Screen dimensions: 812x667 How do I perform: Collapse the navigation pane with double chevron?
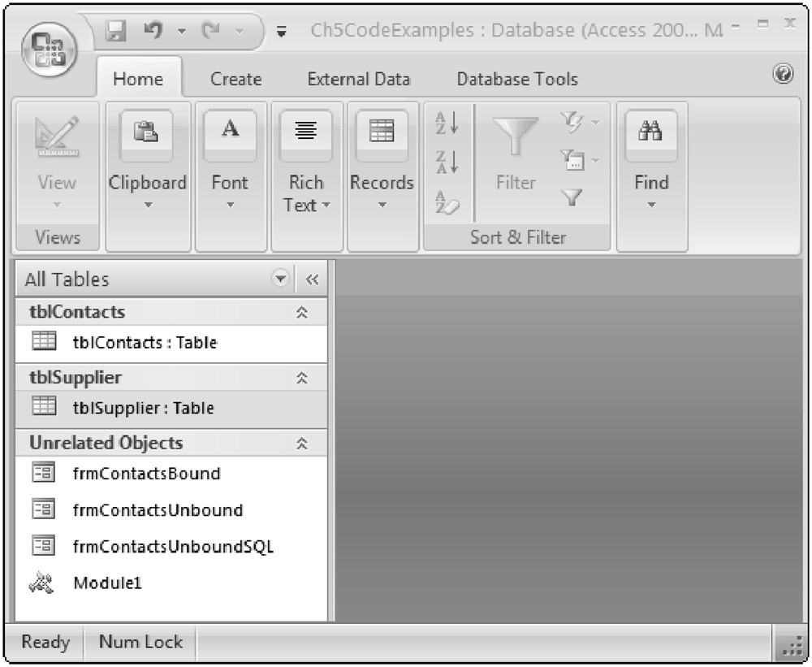pos(312,280)
